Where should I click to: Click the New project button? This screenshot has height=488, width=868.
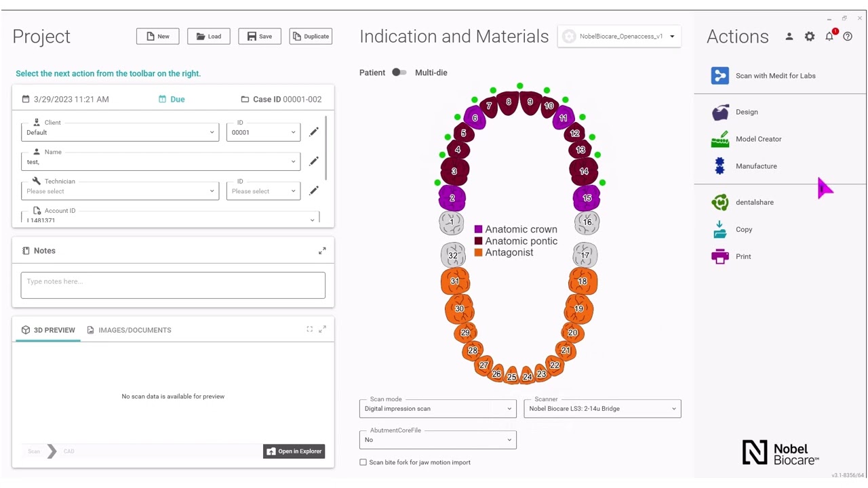click(x=157, y=37)
